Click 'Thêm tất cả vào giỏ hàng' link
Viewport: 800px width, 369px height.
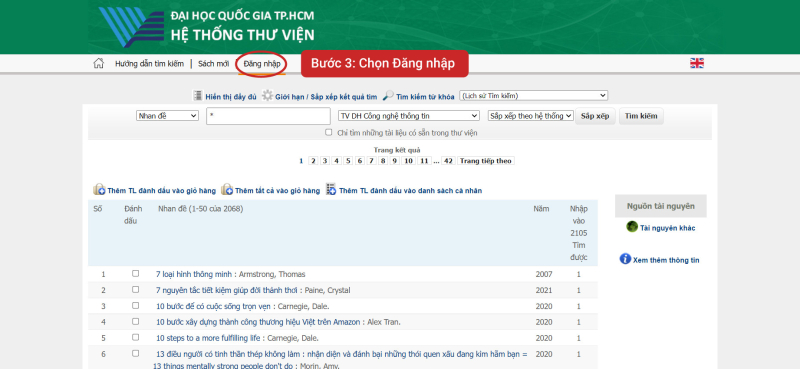click(x=278, y=190)
